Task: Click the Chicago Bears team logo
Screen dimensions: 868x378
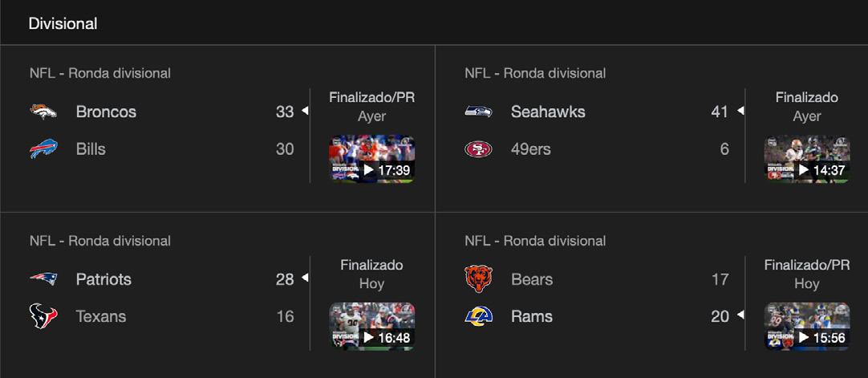Action: point(478,279)
